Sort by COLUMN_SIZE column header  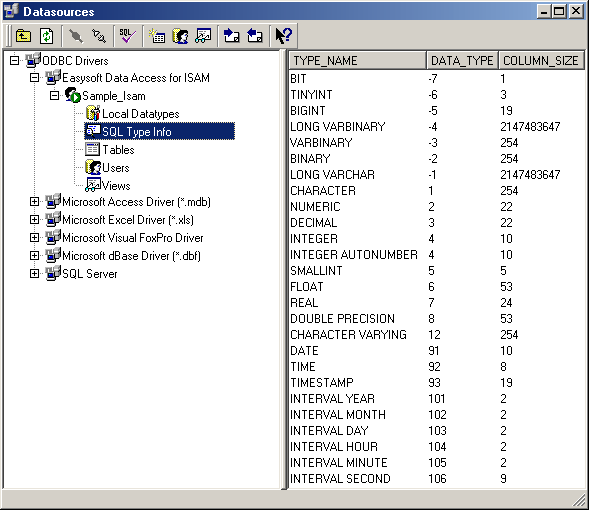[541, 60]
